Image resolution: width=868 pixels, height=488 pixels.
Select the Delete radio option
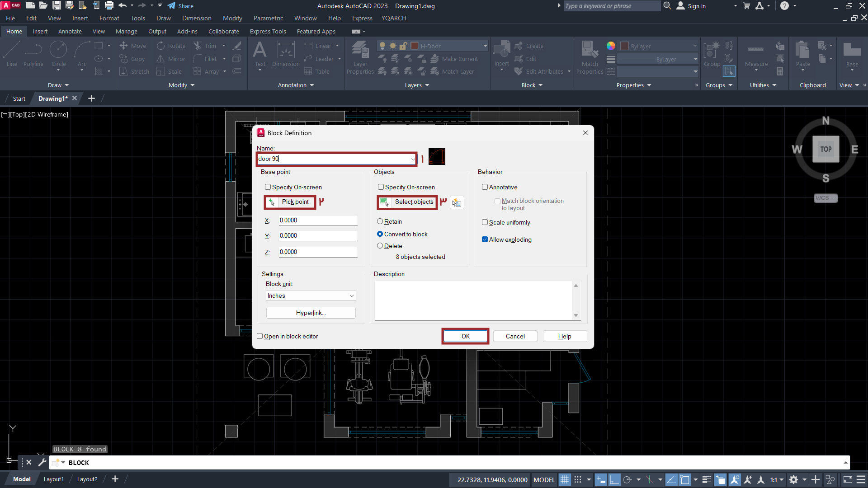click(x=380, y=246)
